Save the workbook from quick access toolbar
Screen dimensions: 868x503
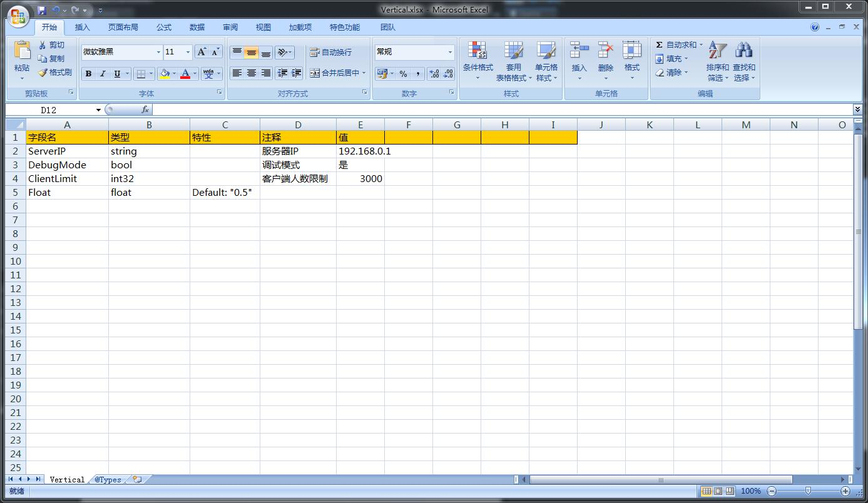(x=42, y=10)
